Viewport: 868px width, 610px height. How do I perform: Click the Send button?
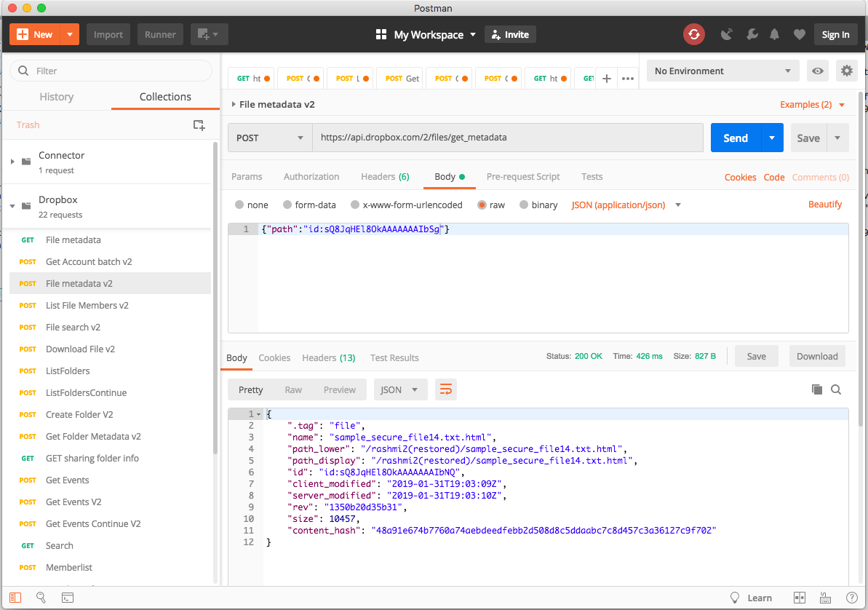(x=735, y=138)
